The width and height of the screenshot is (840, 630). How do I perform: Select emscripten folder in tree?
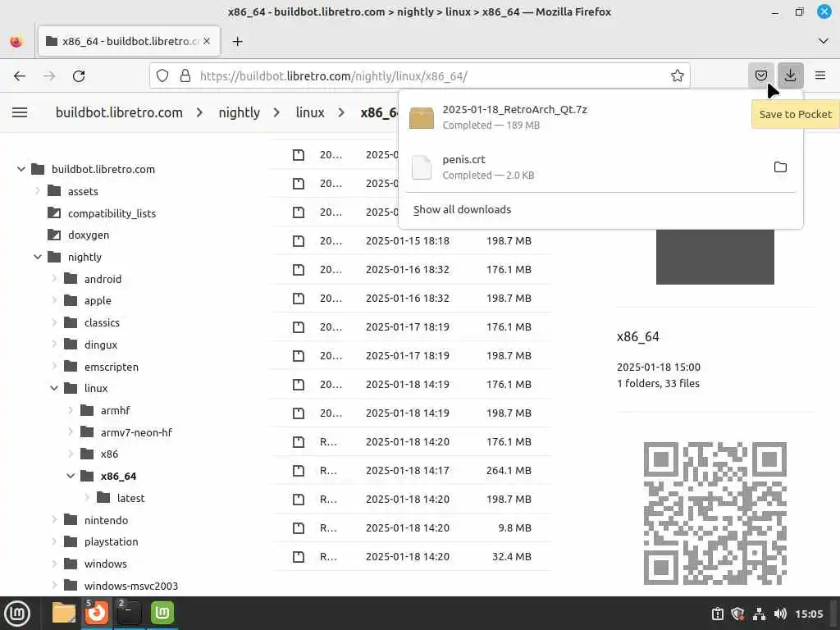click(112, 367)
